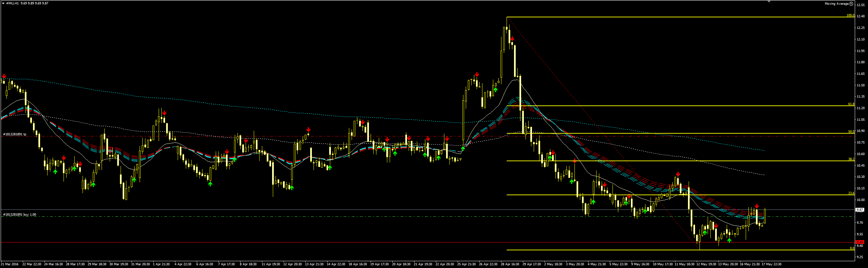
Task: Click the "10.60" price scale value
Action: [861, 154]
